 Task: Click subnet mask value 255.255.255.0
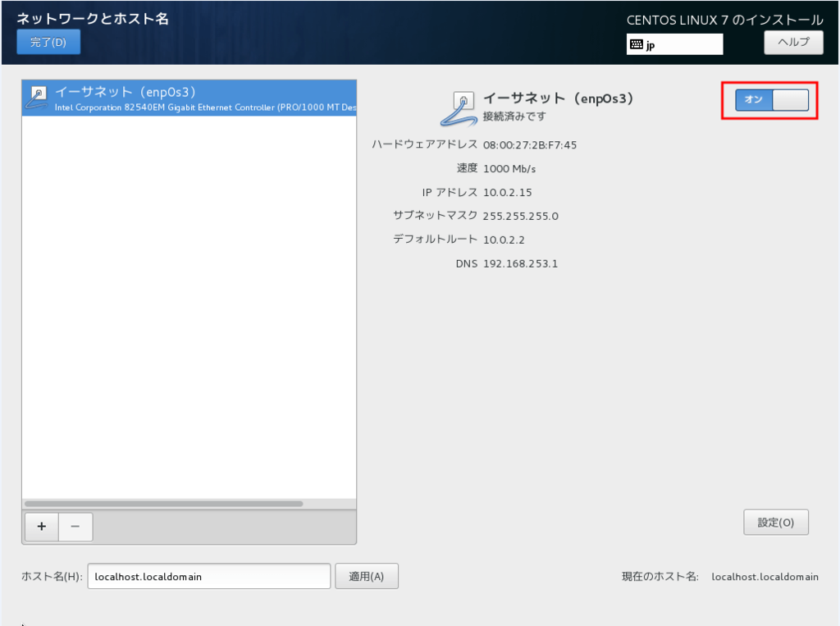coord(520,216)
